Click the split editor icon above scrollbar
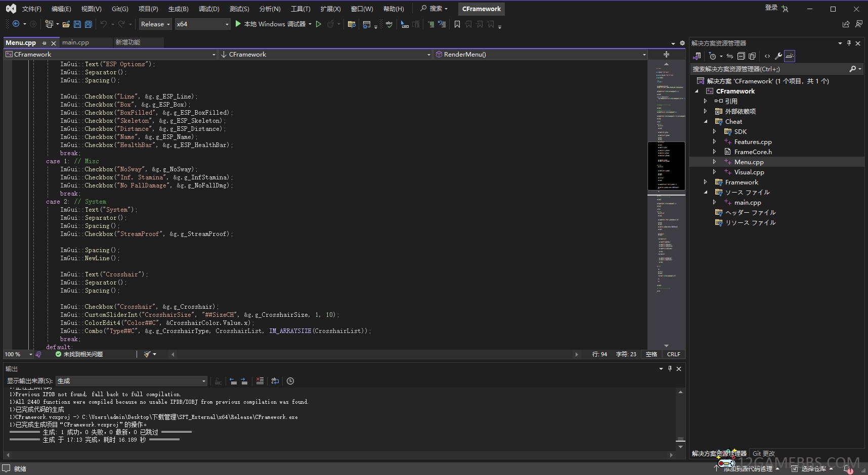Viewport: 868px width, 475px height. (667, 55)
